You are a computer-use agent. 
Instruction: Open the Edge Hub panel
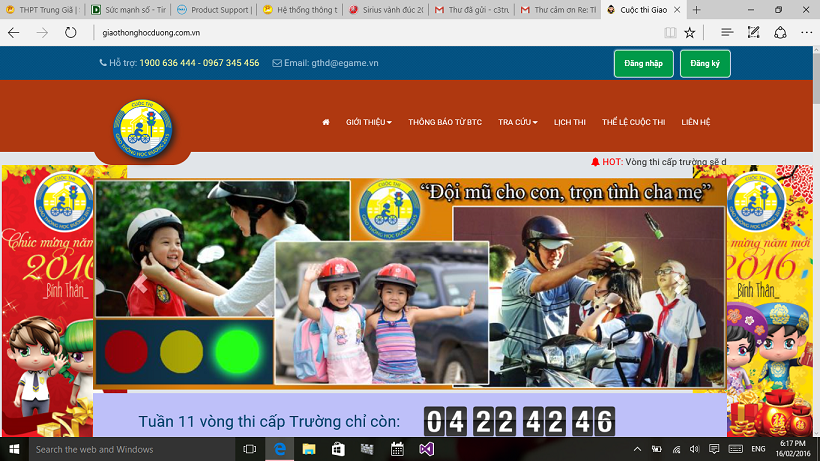pyautogui.click(x=727, y=32)
